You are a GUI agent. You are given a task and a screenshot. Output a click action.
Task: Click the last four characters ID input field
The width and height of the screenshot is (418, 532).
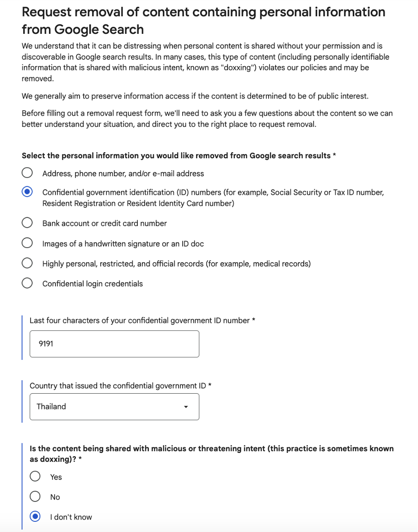click(x=114, y=344)
